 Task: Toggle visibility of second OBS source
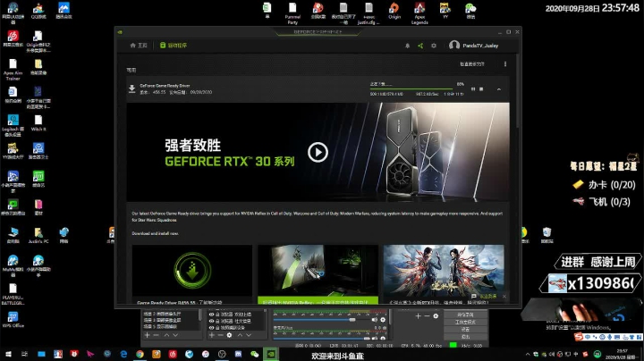pyautogui.click(x=211, y=321)
